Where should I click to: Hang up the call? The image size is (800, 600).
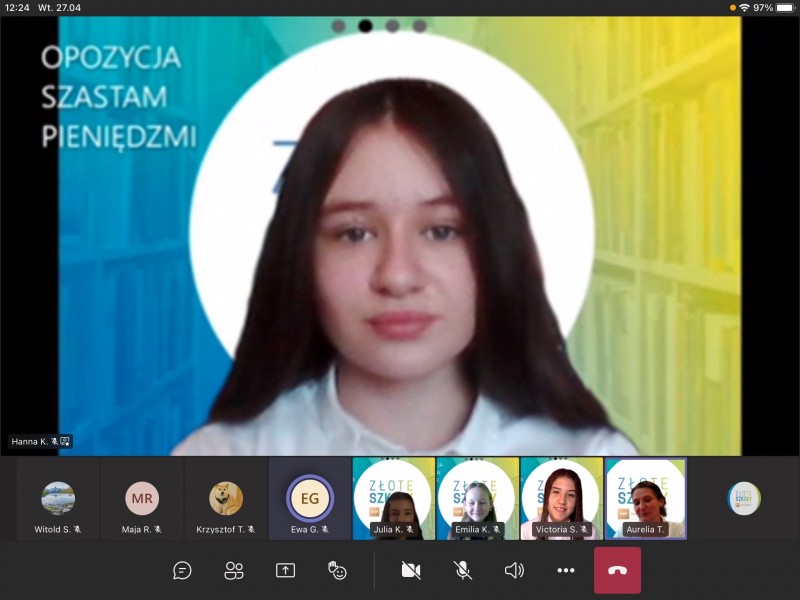click(617, 570)
